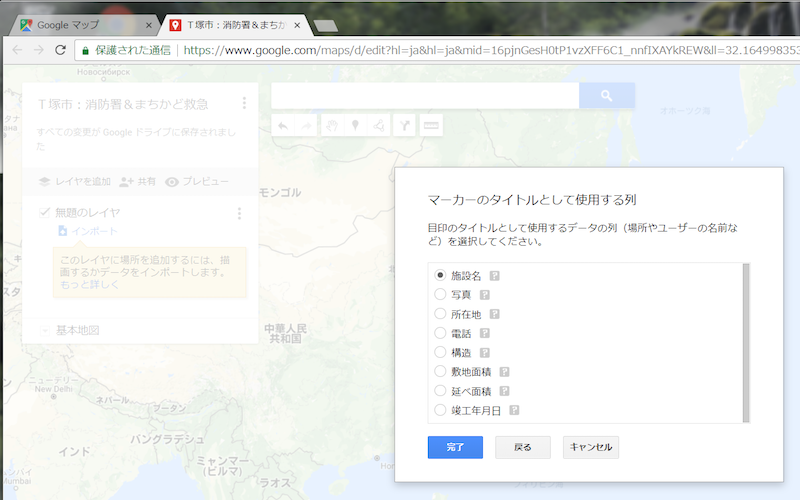Click the 完了 button
The width and height of the screenshot is (800, 500).
[x=455, y=447]
